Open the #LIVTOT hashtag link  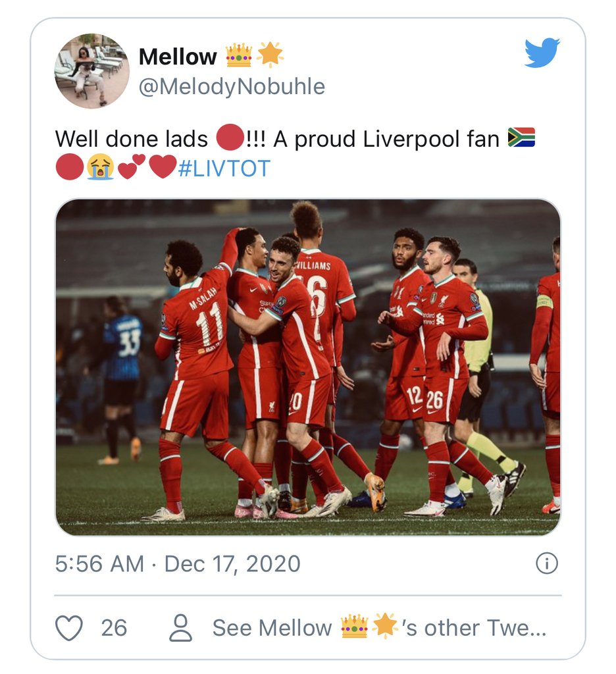(x=224, y=168)
